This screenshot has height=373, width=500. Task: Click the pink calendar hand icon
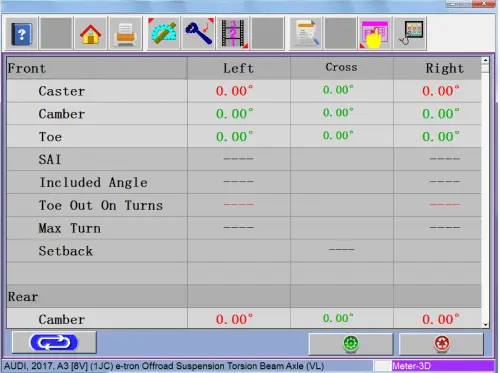pyautogui.click(x=375, y=34)
